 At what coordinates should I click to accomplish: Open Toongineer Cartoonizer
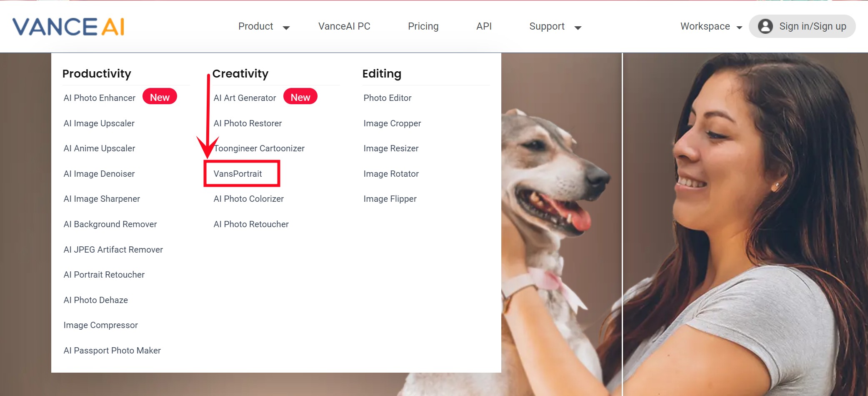259,148
